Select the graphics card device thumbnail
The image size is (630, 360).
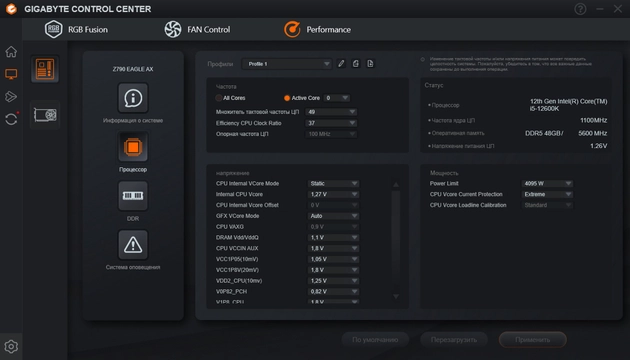(x=45, y=115)
